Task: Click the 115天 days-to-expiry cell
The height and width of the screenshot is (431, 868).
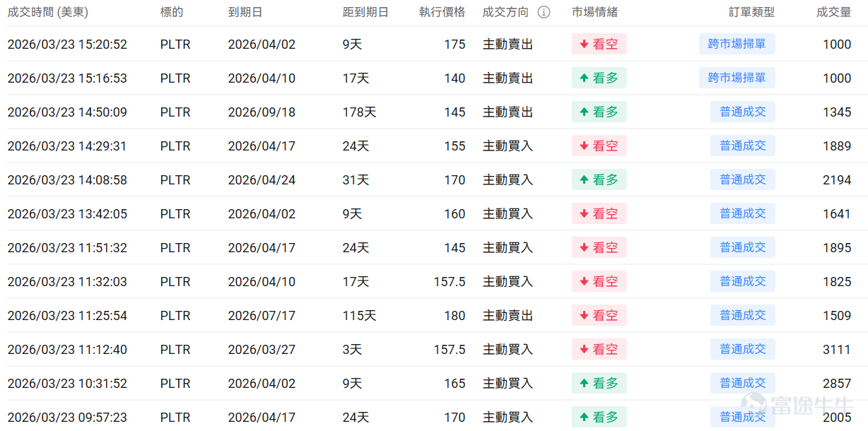Action: [x=359, y=316]
